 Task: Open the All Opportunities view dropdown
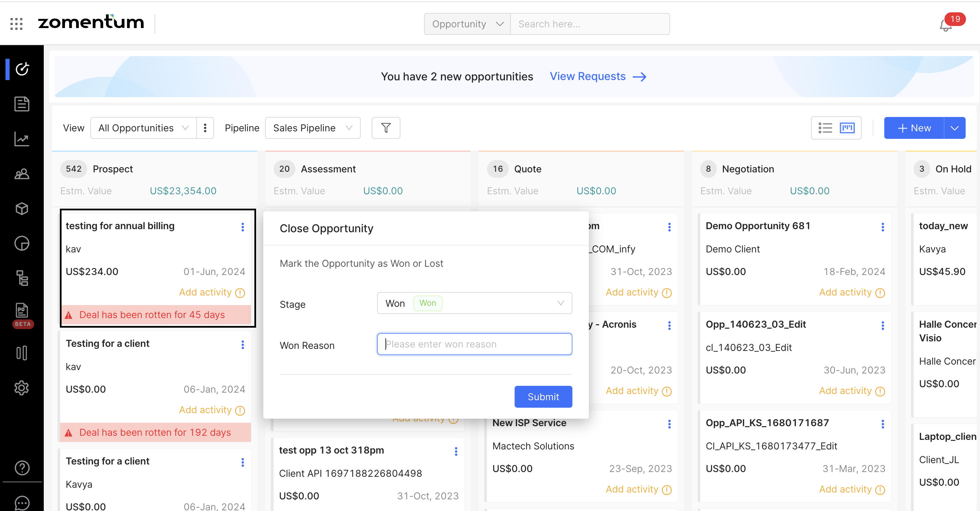pyautogui.click(x=143, y=128)
